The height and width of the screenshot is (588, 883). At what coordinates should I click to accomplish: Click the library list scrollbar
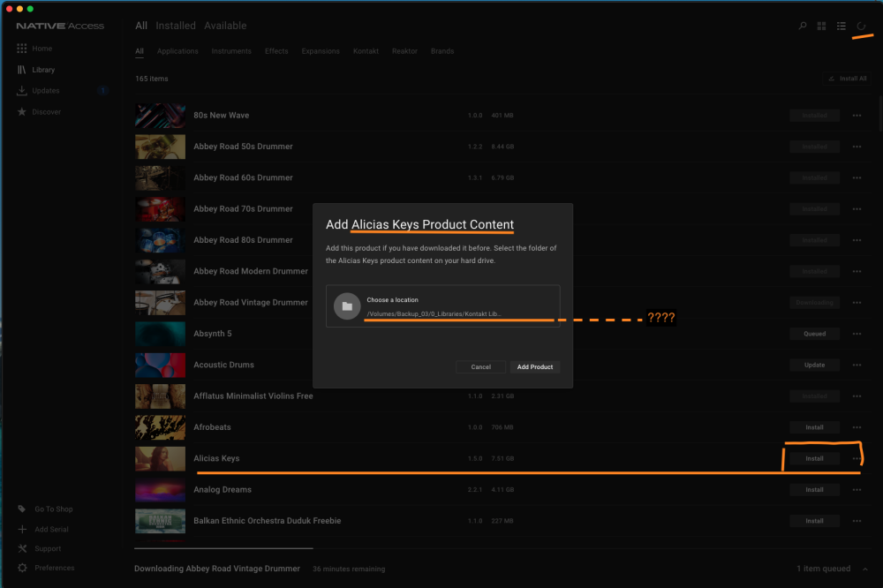coord(880,114)
